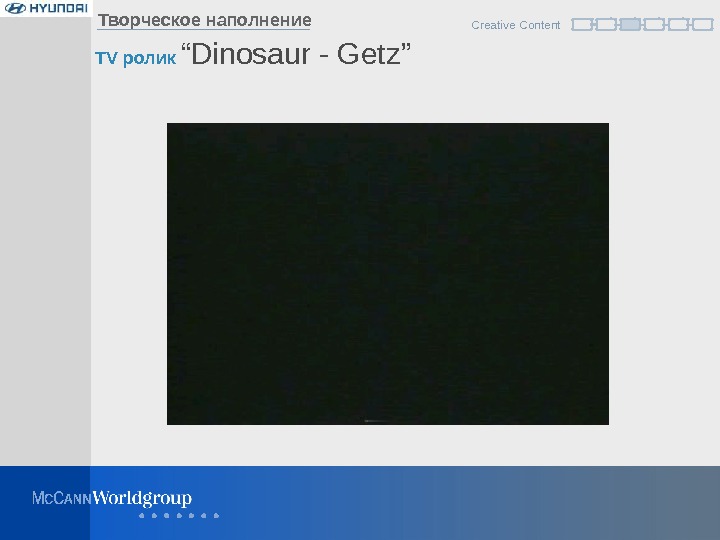Click the McCann Worldgroup logo
The image size is (720, 540).
pos(112,498)
